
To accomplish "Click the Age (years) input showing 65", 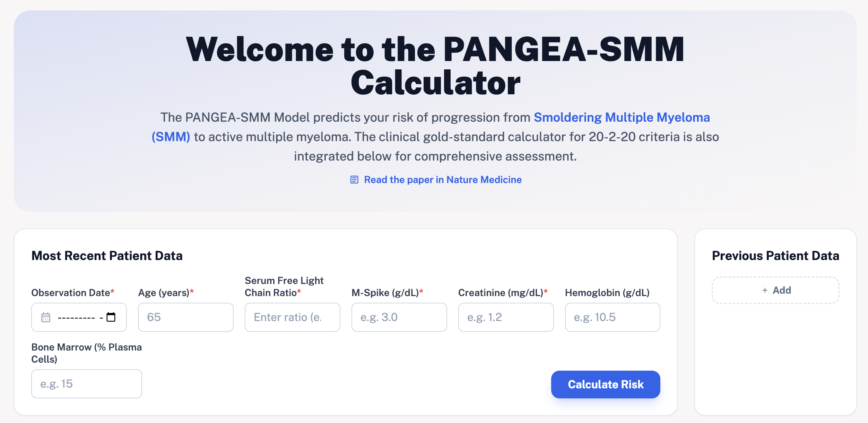I will (x=185, y=317).
